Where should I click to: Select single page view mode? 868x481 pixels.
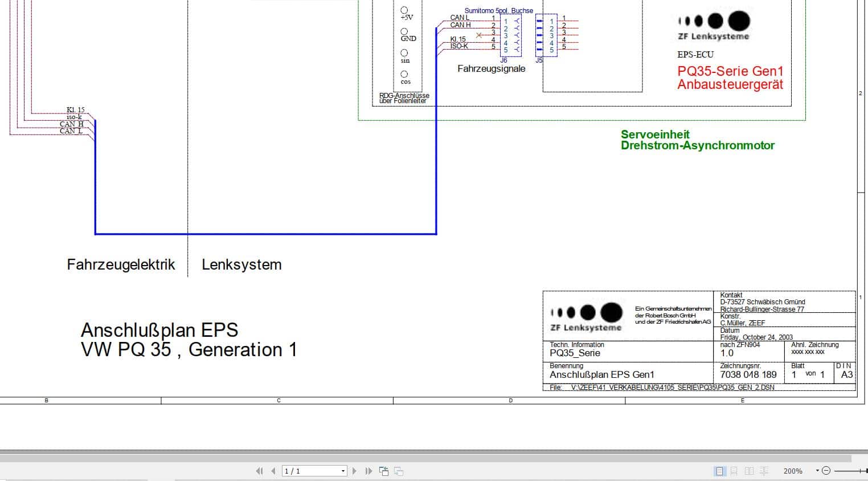tap(719, 471)
